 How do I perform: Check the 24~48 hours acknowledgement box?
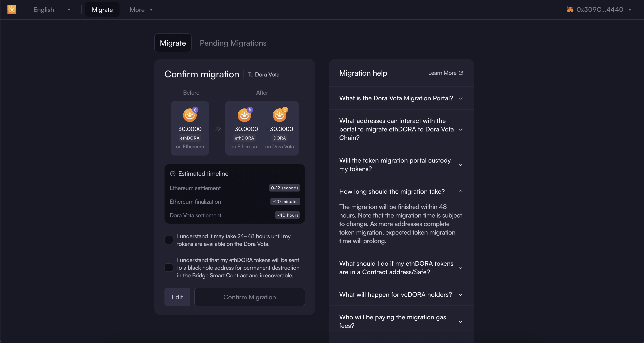point(169,240)
